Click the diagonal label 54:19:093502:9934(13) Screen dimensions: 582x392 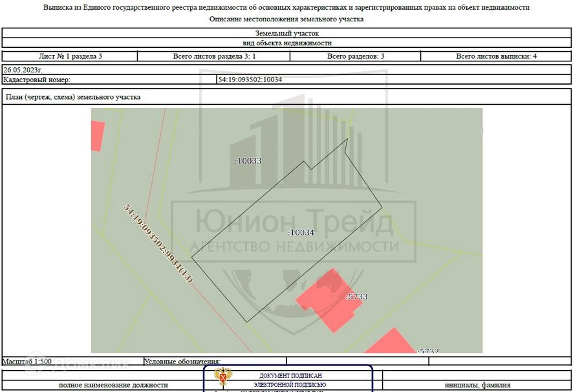(158, 243)
